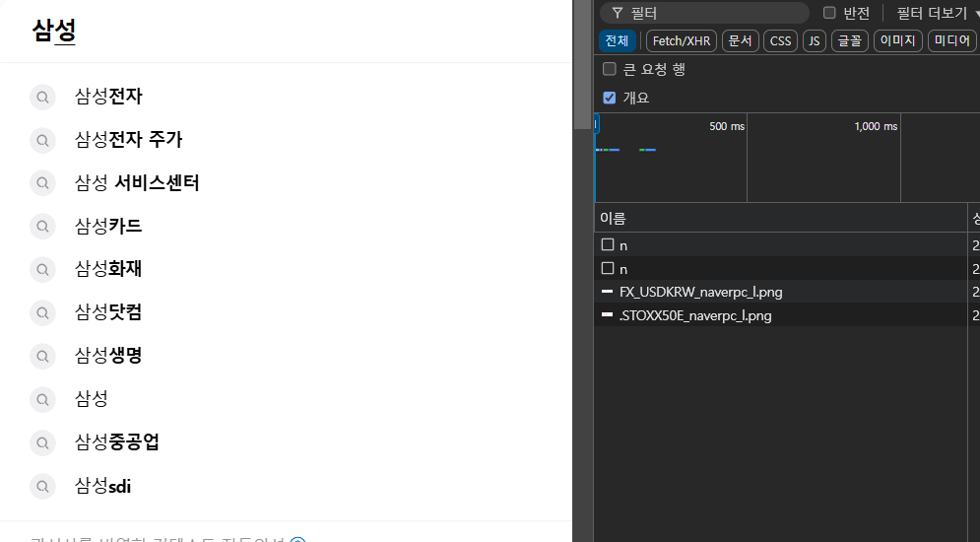Click search icon beside 삼성화재
The height and width of the screenshot is (542, 980).
click(x=42, y=269)
